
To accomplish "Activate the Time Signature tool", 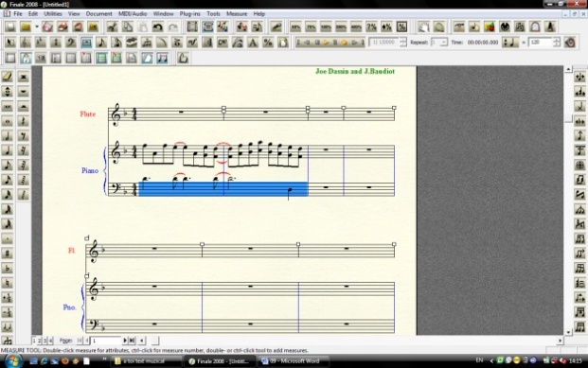I will [56, 43].
